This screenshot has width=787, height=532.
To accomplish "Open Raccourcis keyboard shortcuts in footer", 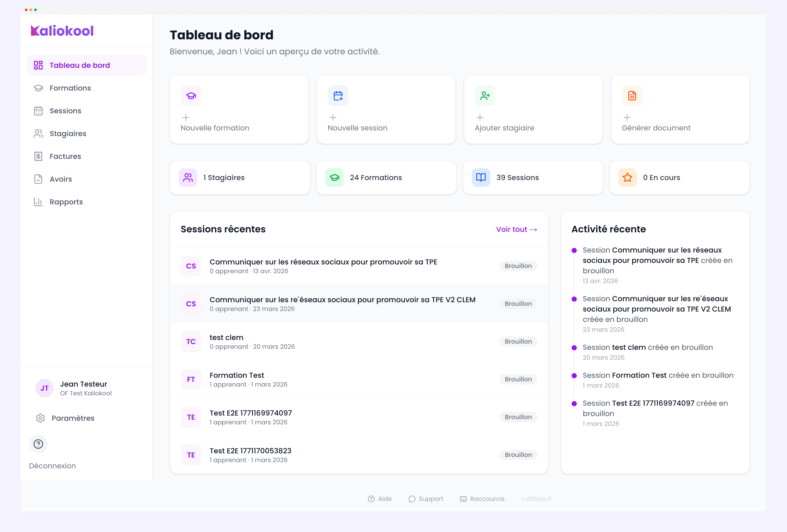I will click(482, 499).
